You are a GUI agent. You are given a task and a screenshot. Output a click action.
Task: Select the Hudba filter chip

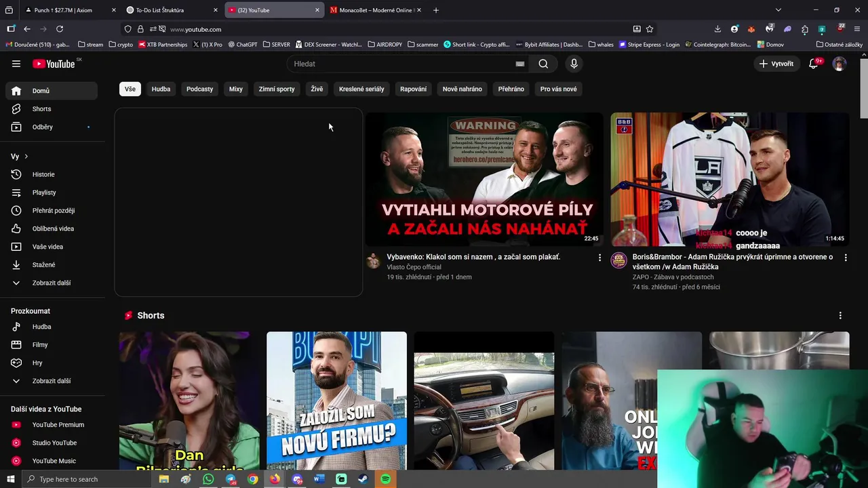coord(161,89)
